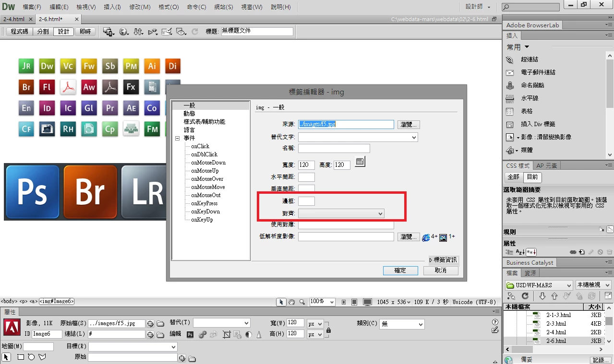Click put files up arrow icon
The height and width of the screenshot is (364, 614).
click(554, 296)
